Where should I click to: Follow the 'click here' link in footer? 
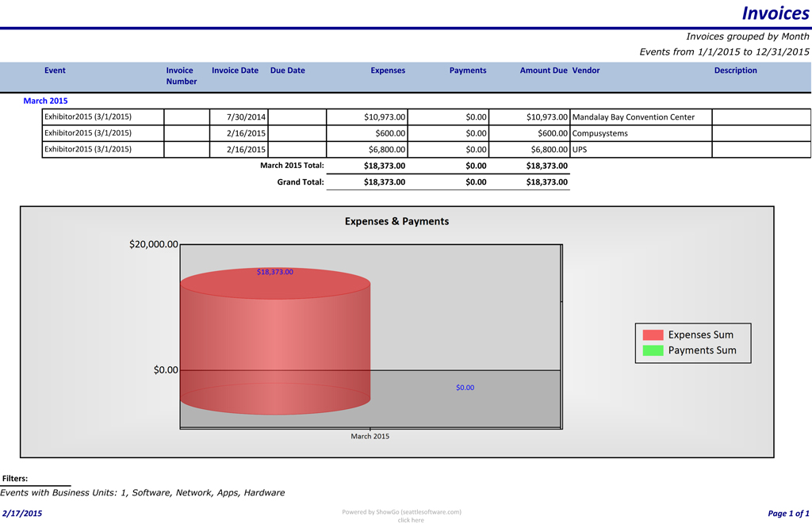pyautogui.click(x=411, y=520)
